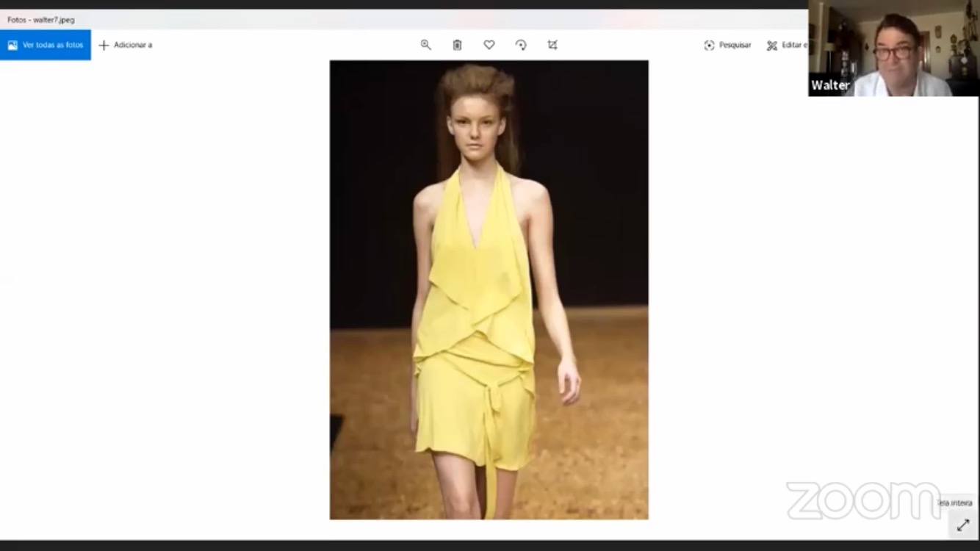Click the Tela inteira label

click(x=954, y=503)
